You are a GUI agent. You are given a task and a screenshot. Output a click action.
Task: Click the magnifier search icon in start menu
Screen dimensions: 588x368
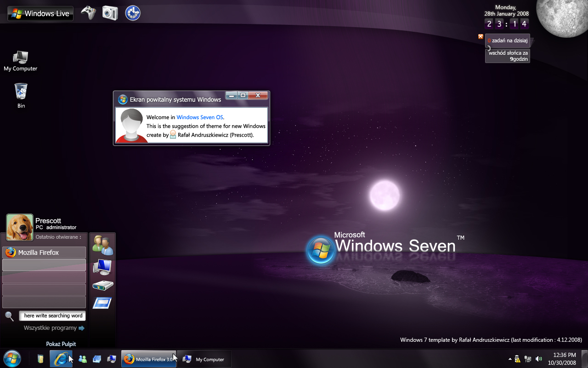click(x=9, y=316)
